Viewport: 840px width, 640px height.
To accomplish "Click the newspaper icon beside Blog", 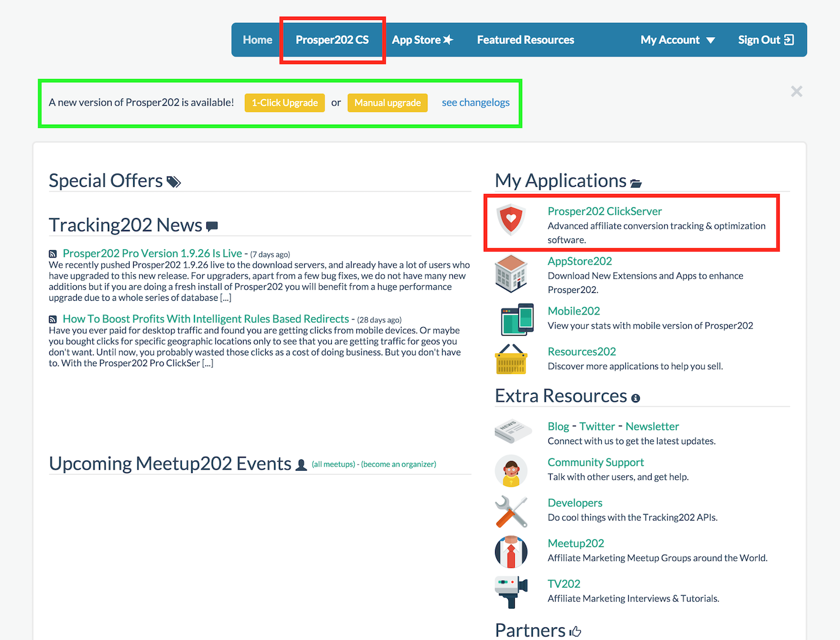I will 512,431.
